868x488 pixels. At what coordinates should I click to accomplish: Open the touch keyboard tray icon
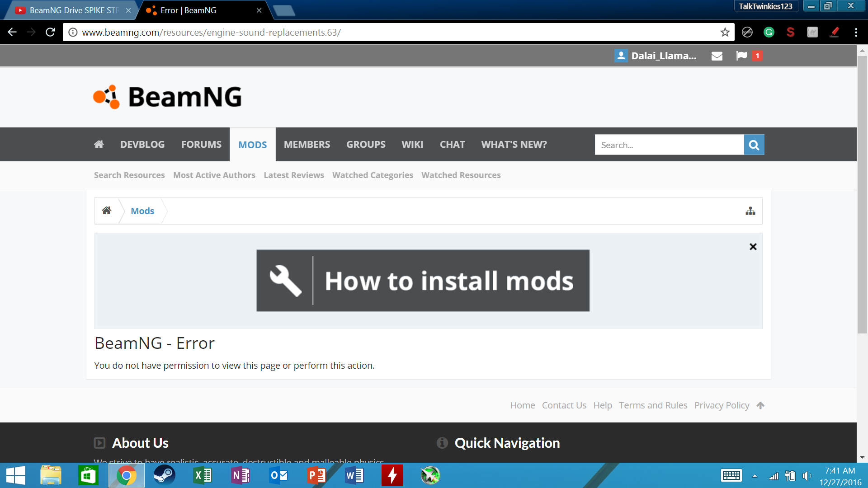coord(731,475)
